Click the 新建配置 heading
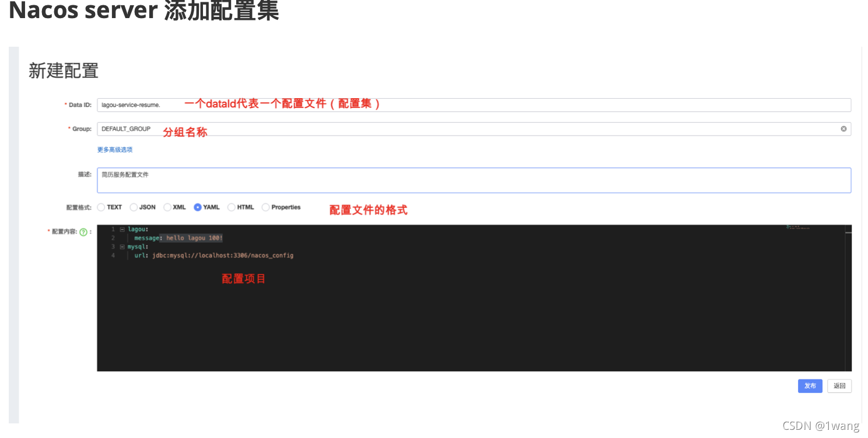868x438 pixels. click(x=64, y=71)
